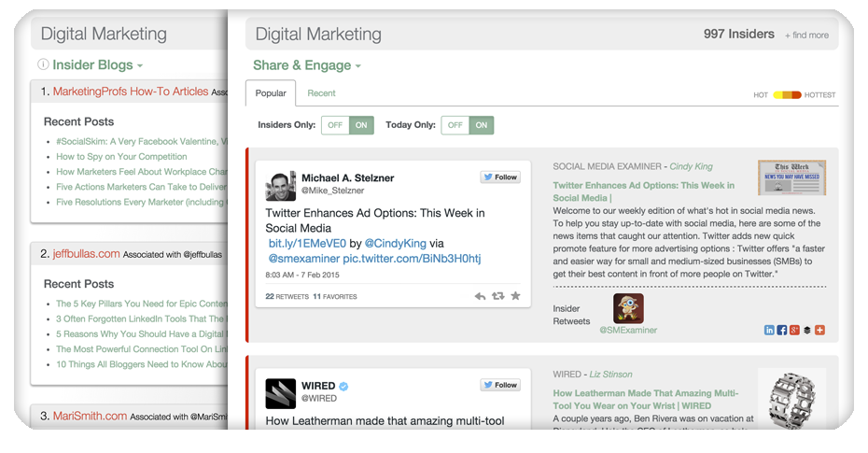Select the Popular tab
Screen dimensions: 868x453
tap(271, 93)
